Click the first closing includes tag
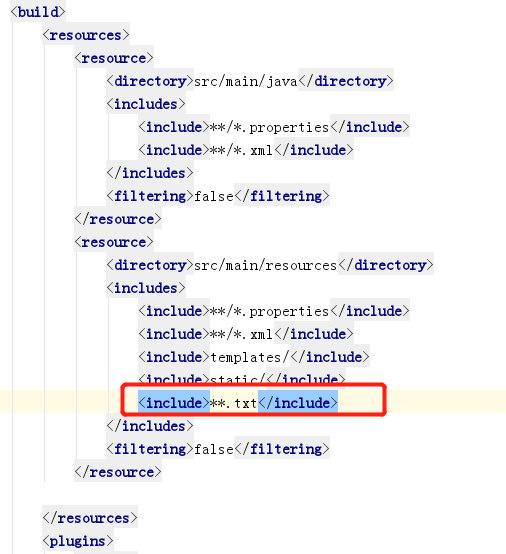506x554 pixels. pyautogui.click(x=150, y=173)
